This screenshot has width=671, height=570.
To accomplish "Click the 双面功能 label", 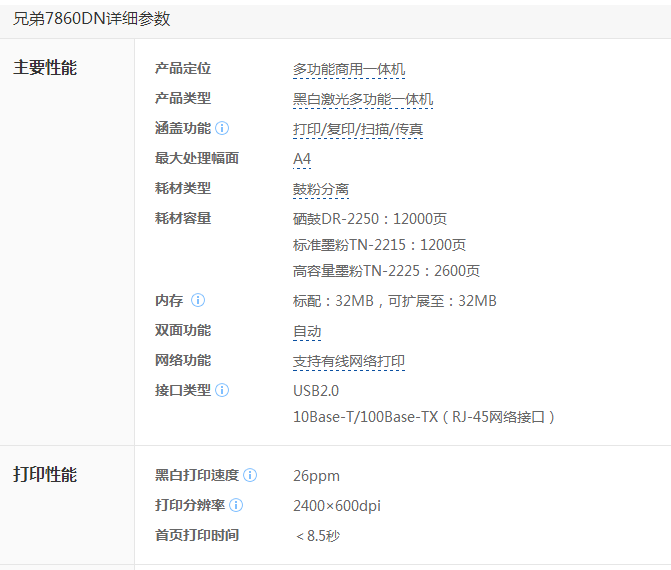I will tap(183, 330).
